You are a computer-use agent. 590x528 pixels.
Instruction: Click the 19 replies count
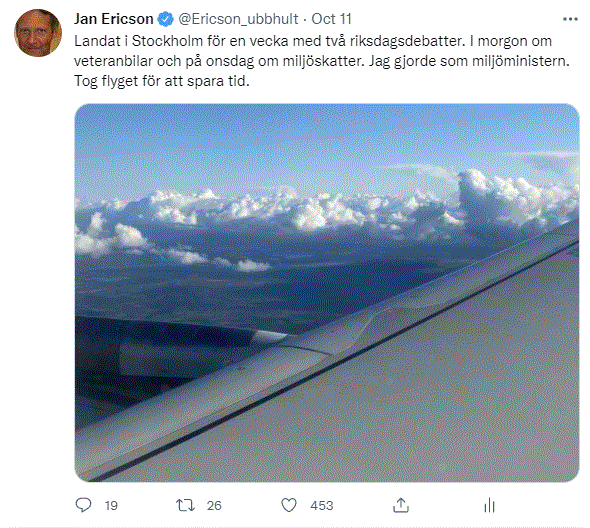(x=111, y=505)
